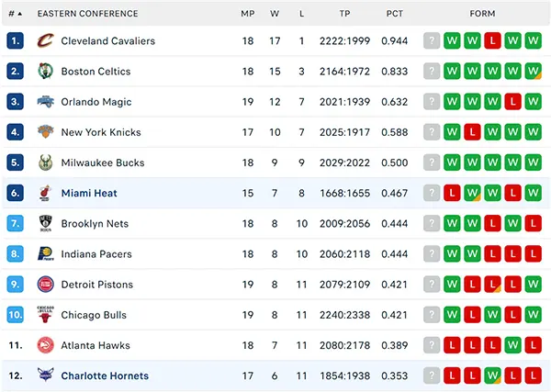Open the Charlotte Hornets team link
Image resolution: width=551 pixels, height=392 pixels.
tap(105, 375)
